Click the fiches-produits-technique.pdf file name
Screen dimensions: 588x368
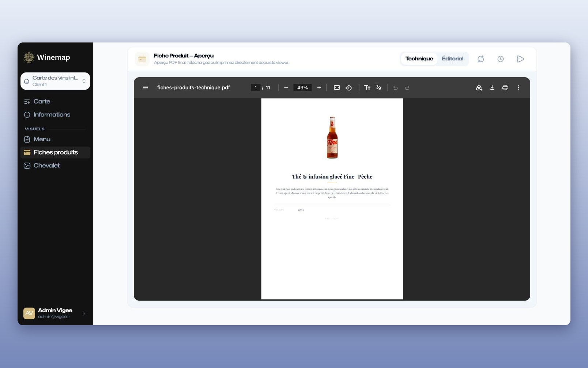(193, 88)
